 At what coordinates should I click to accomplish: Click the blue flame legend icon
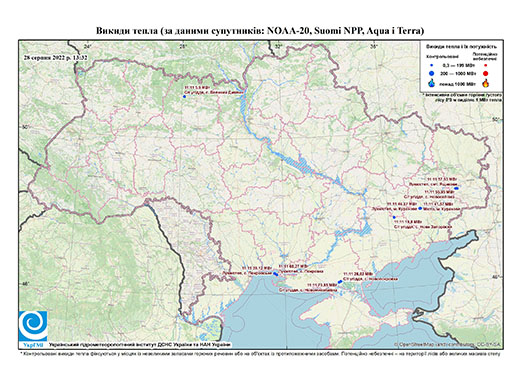pyautogui.click(x=432, y=83)
